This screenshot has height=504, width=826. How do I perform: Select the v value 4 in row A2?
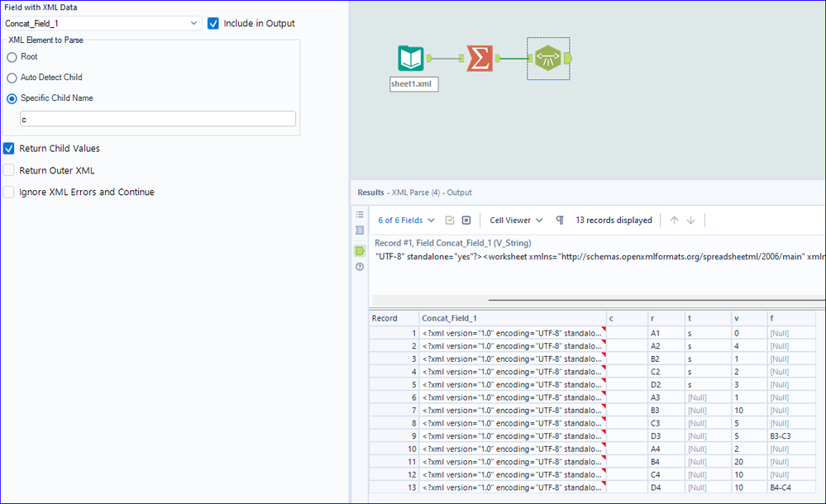coord(749,346)
